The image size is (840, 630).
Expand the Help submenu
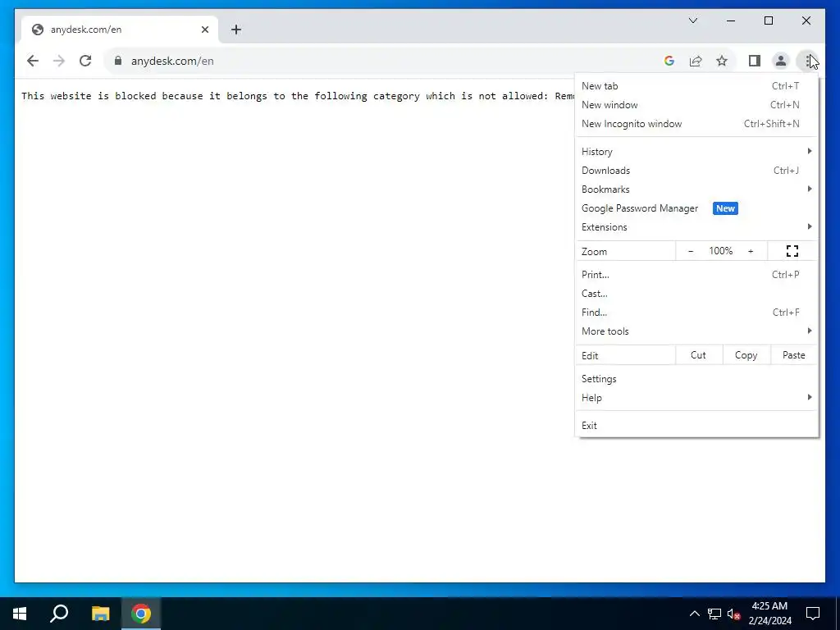(x=696, y=398)
